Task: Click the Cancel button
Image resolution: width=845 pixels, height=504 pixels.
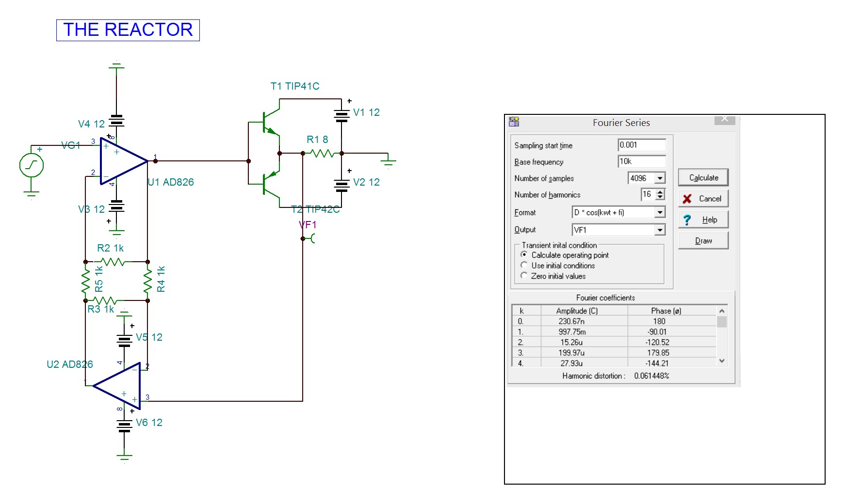Action: pyautogui.click(x=703, y=199)
